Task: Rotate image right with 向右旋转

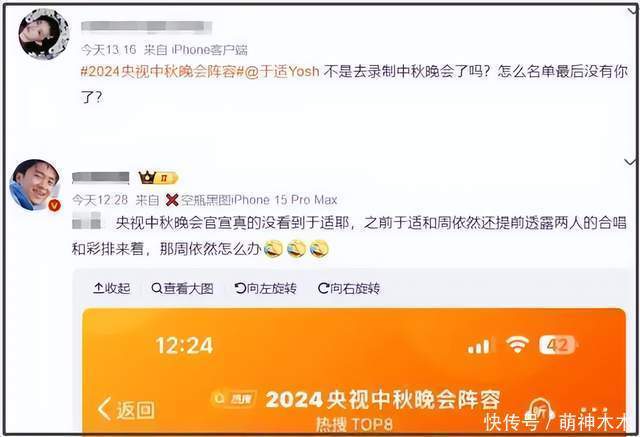Action: [x=349, y=288]
